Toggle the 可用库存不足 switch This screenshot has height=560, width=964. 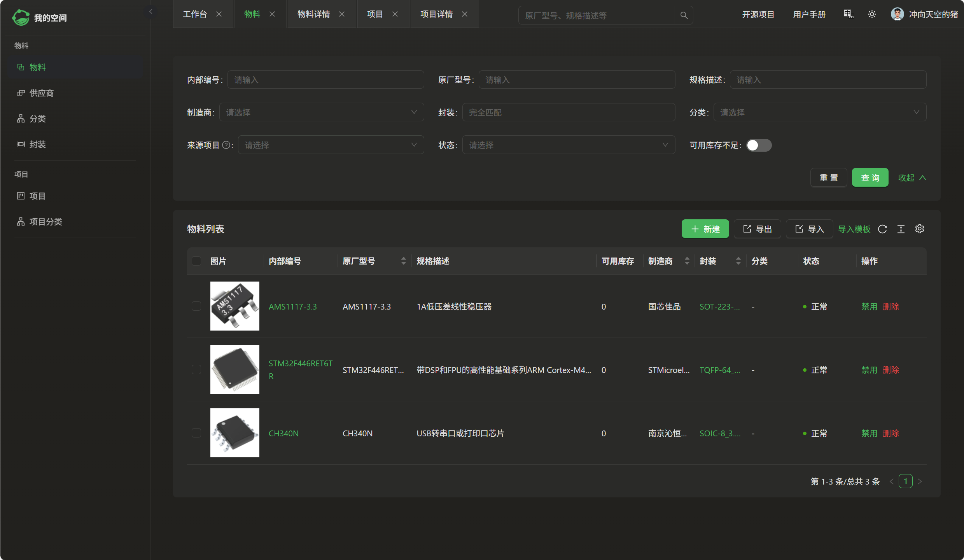pyautogui.click(x=759, y=145)
